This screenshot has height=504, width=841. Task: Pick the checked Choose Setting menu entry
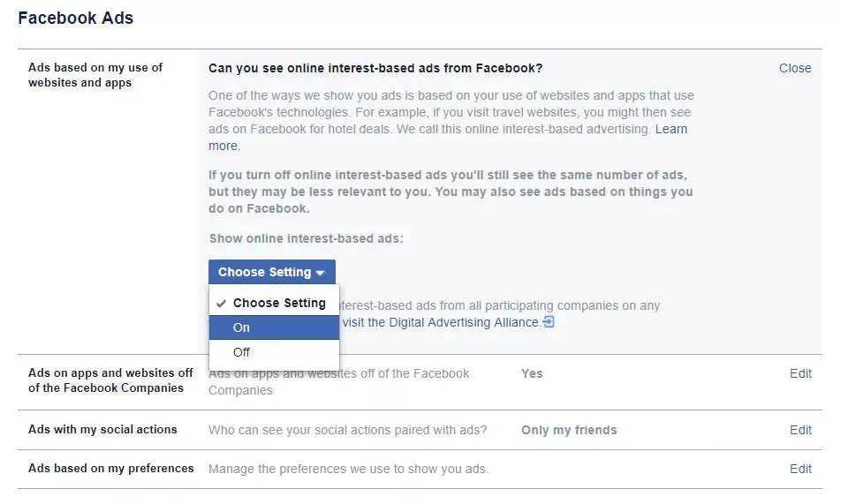(x=274, y=303)
